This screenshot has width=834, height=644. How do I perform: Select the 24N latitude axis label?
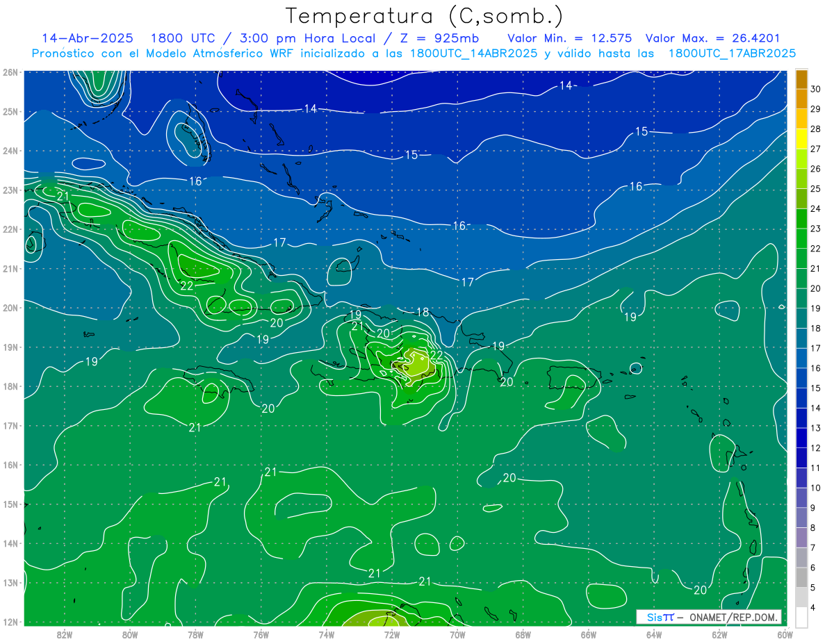click(x=10, y=150)
